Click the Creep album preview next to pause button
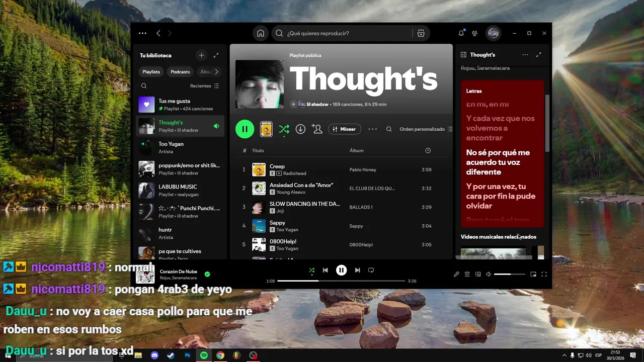Screen dimensions: 644x362 pos(266,129)
